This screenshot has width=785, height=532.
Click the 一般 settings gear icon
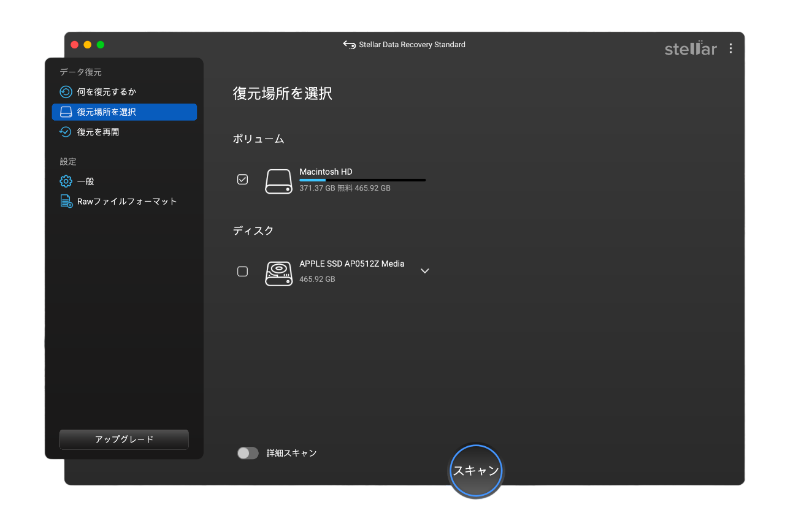point(66,181)
